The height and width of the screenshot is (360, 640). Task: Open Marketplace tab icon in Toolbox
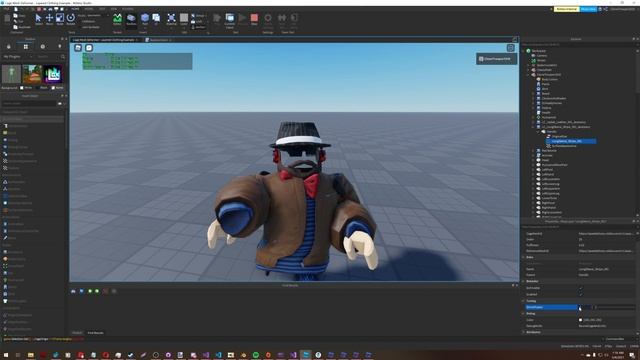9,47
